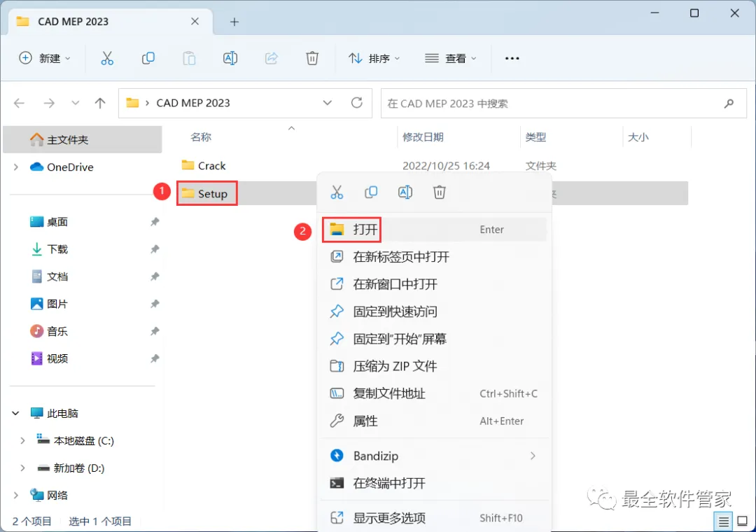Click the search box for CAD MEP 2023
Viewport: 756px width, 532px height.
coord(563,103)
